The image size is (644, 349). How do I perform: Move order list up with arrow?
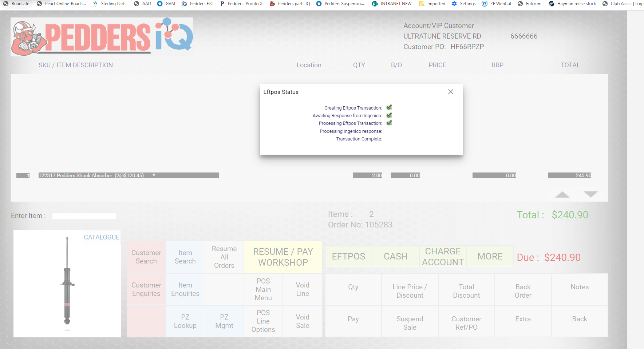562,194
